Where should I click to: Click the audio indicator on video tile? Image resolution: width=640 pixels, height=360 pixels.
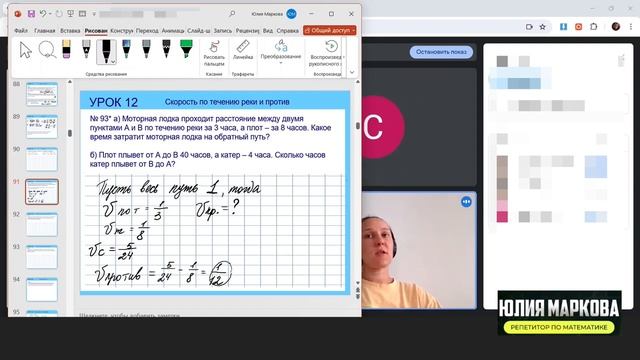pos(466,202)
